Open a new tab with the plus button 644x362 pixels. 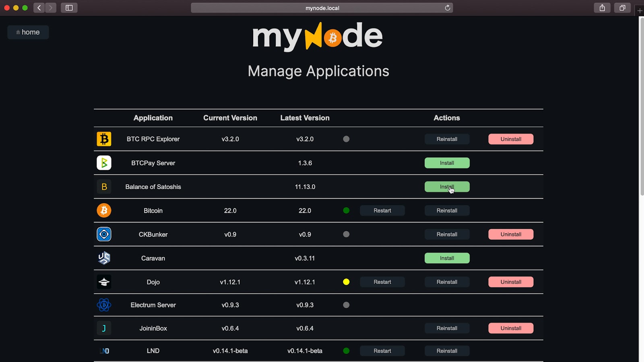pos(640,11)
